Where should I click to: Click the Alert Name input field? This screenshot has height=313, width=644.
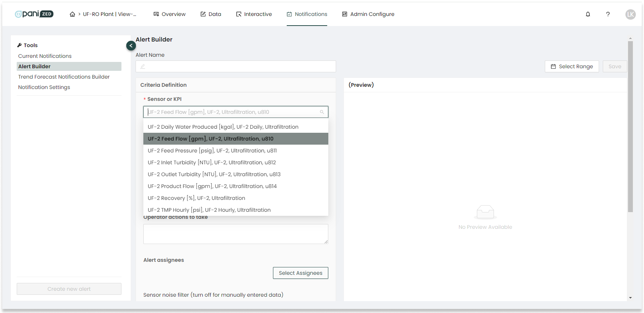[236, 66]
